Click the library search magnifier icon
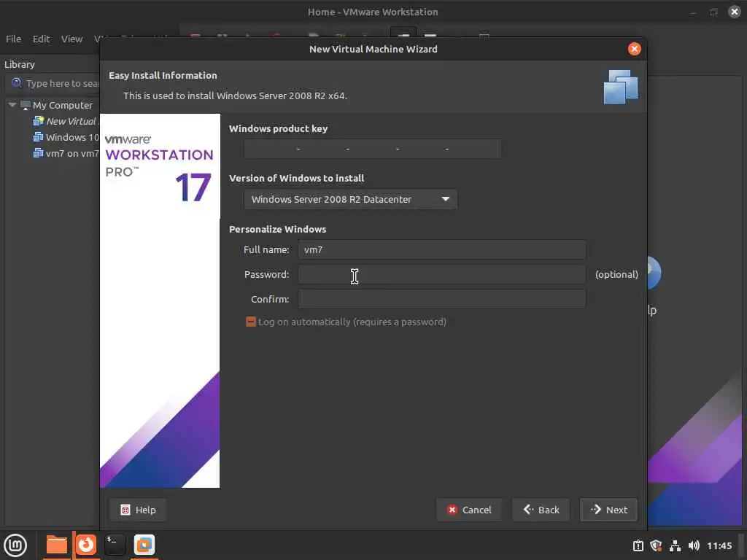The image size is (747, 560). pyautogui.click(x=16, y=83)
